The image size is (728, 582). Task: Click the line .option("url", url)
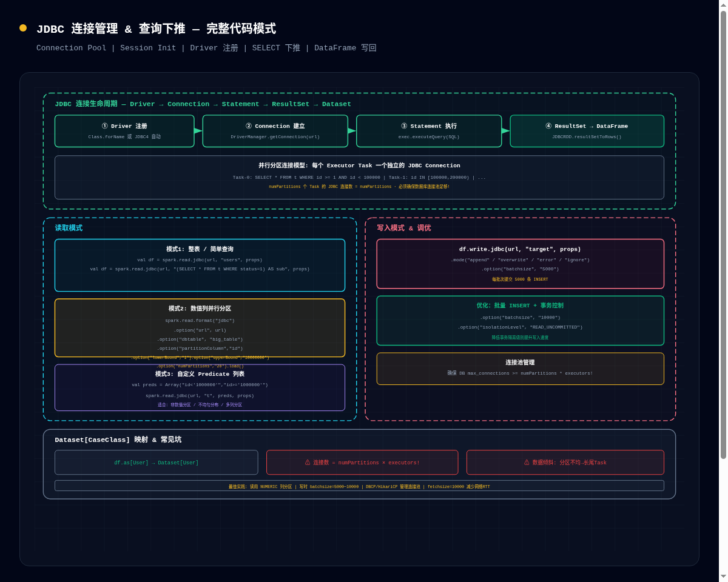(200, 330)
